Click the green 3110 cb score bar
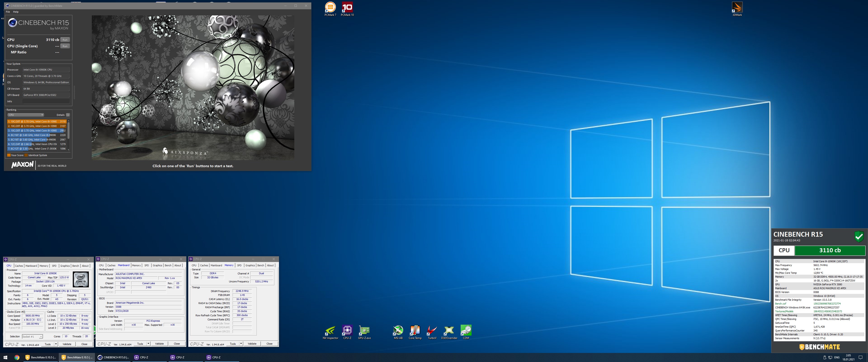 [830, 250]
